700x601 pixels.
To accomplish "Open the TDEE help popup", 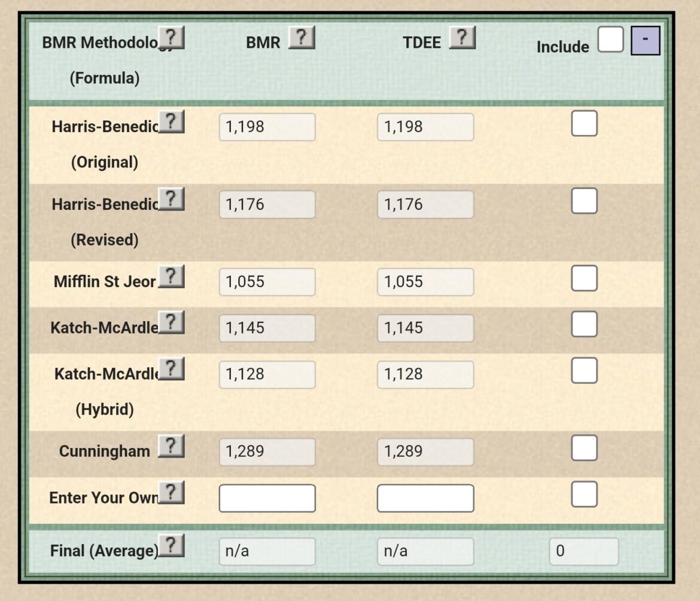I will (462, 37).
